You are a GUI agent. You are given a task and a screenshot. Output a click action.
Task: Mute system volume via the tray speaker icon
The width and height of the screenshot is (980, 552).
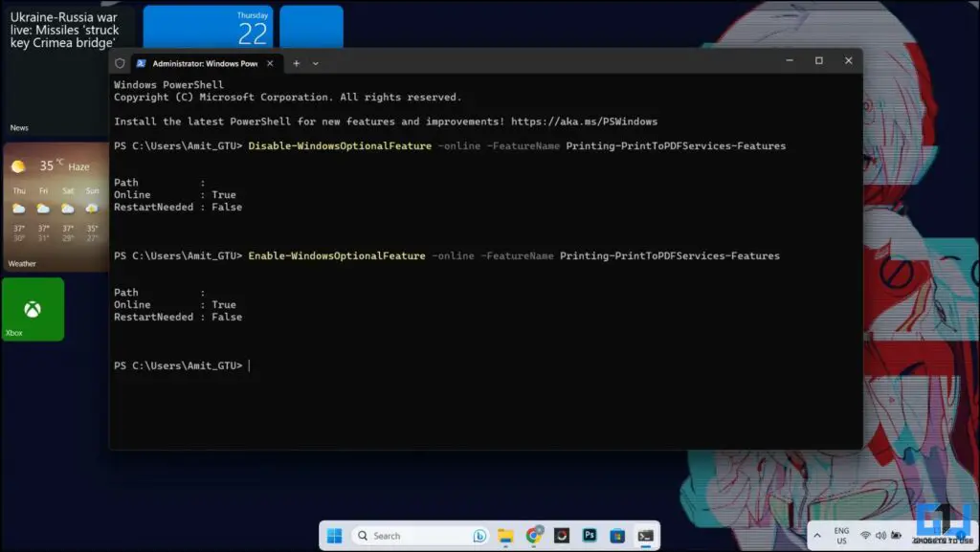880,535
